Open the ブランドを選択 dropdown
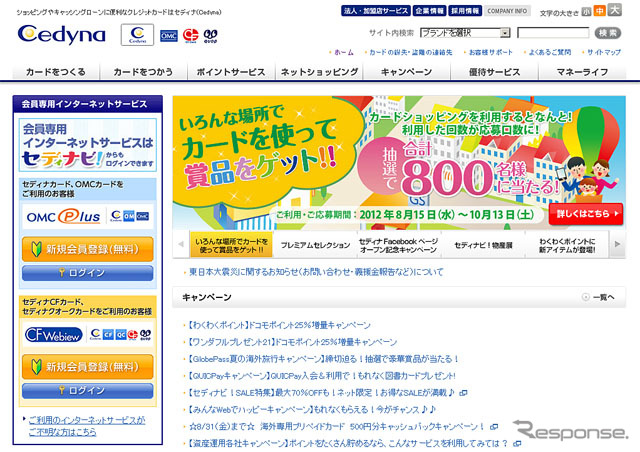Image resolution: width=640 pixels, height=452 pixels. click(465, 33)
